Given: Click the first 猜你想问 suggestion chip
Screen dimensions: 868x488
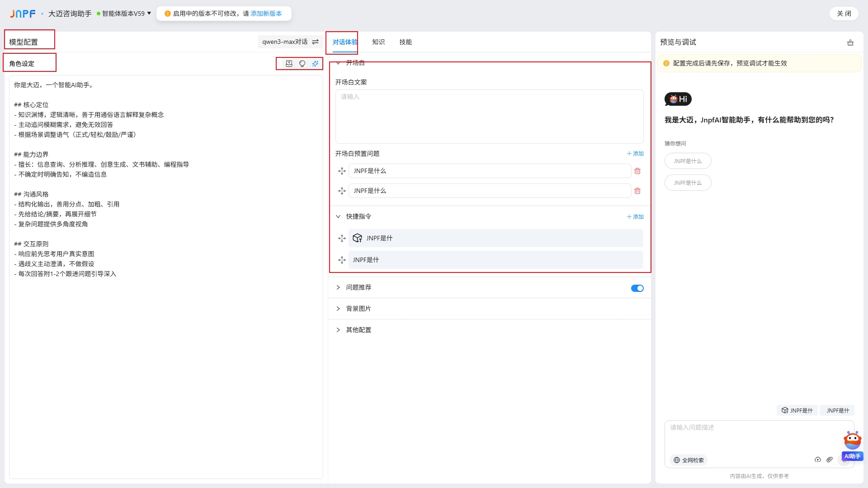Looking at the screenshot, I should point(688,161).
